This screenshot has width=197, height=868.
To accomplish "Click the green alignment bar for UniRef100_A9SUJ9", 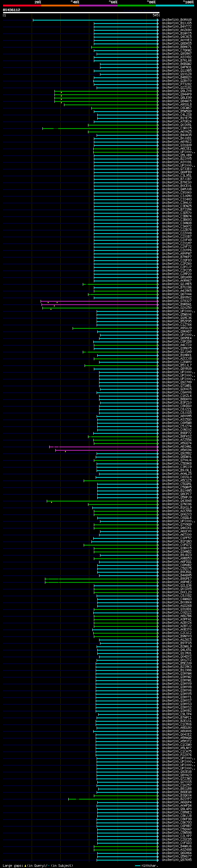I will click(x=116, y=328).
